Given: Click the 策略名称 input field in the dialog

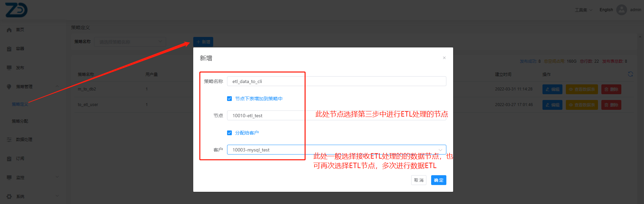Looking at the screenshot, I should 336,81.
